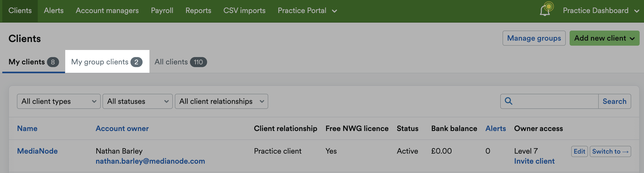Click the 'Status' column header
The height and width of the screenshot is (173, 644).
[407, 128]
